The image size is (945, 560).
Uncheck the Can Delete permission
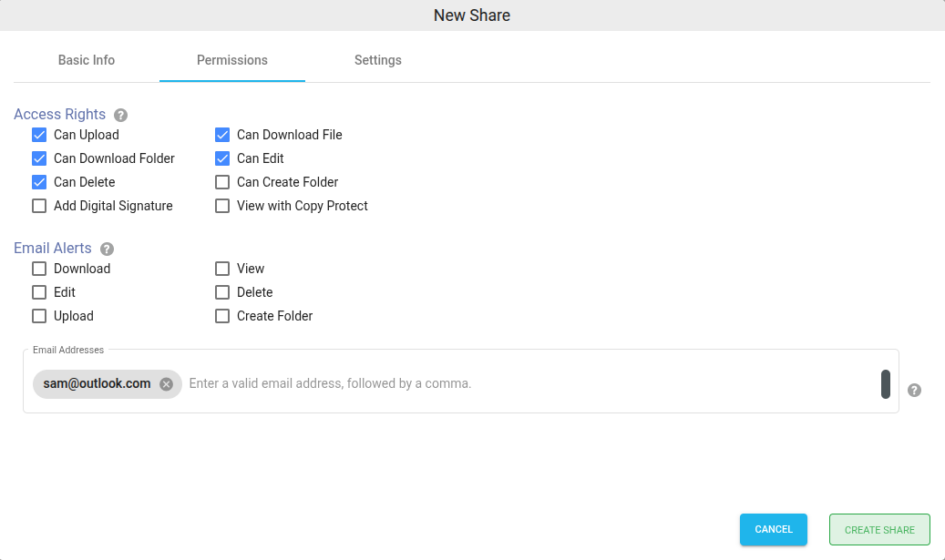tap(39, 181)
